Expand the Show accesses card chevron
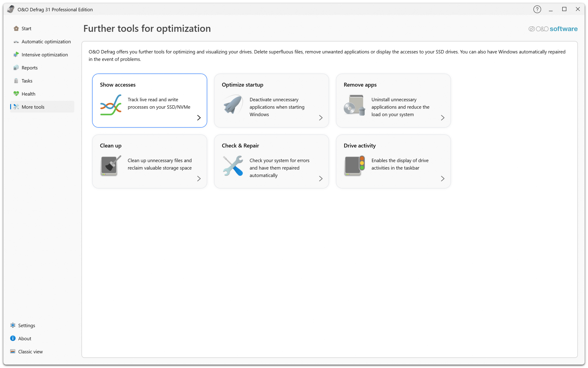 point(199,118)
